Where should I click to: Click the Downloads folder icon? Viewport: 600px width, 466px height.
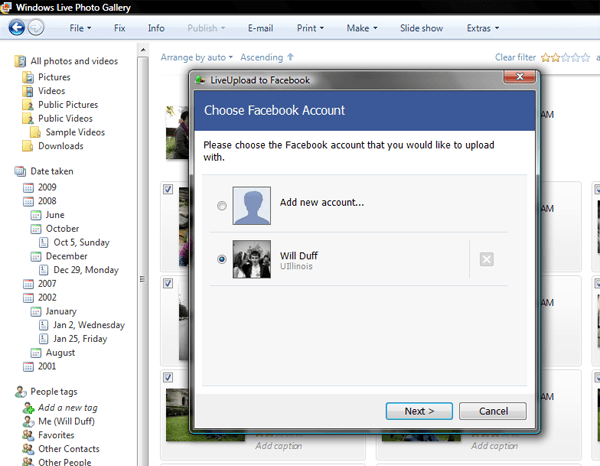pos(28,146)
